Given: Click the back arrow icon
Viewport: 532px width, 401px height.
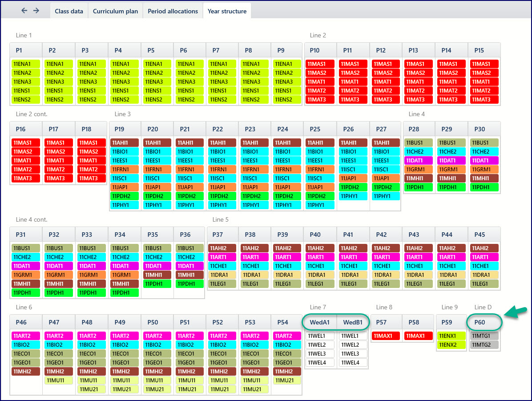Looking at the screenshot, I should click(x=24, y=11).
